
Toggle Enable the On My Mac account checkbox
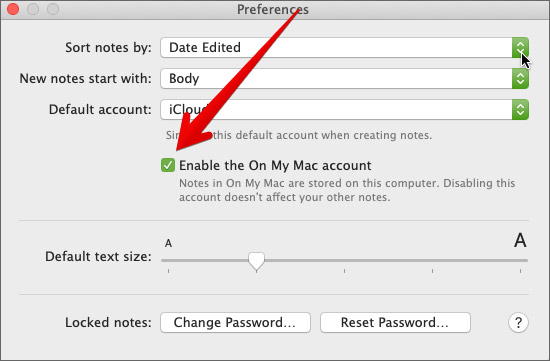[x=168, y=165]
